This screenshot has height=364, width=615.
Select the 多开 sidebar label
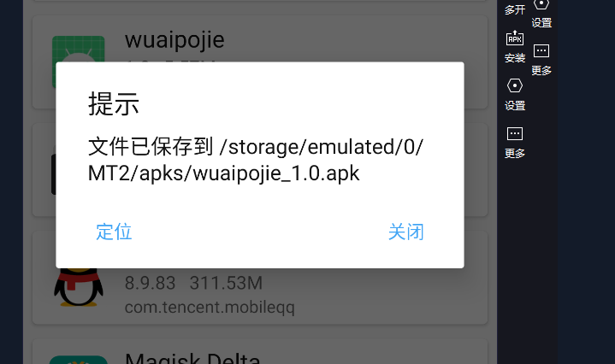(515, 9)
